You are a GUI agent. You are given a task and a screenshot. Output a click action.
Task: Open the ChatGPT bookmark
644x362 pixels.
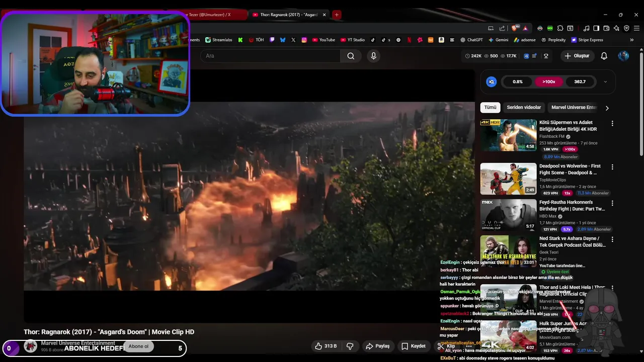click(471, 40)
